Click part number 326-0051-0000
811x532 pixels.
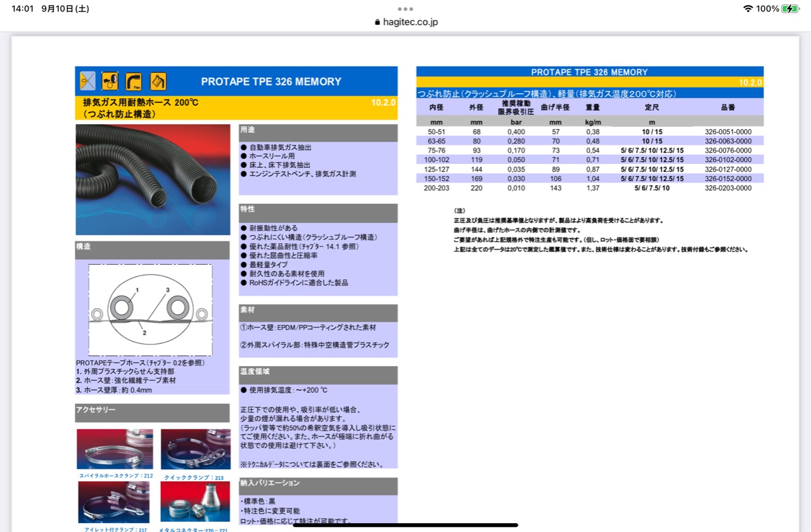pos(728,132)
